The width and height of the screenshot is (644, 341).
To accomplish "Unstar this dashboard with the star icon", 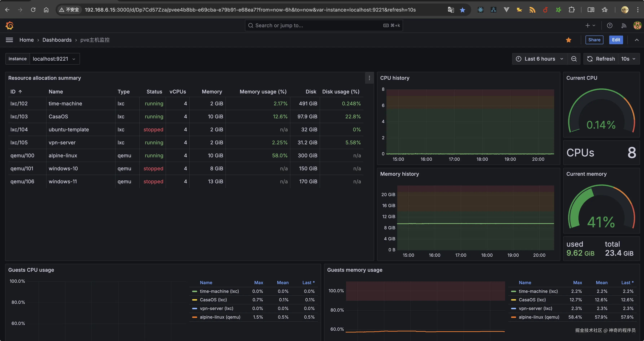I will click(568, 40).
